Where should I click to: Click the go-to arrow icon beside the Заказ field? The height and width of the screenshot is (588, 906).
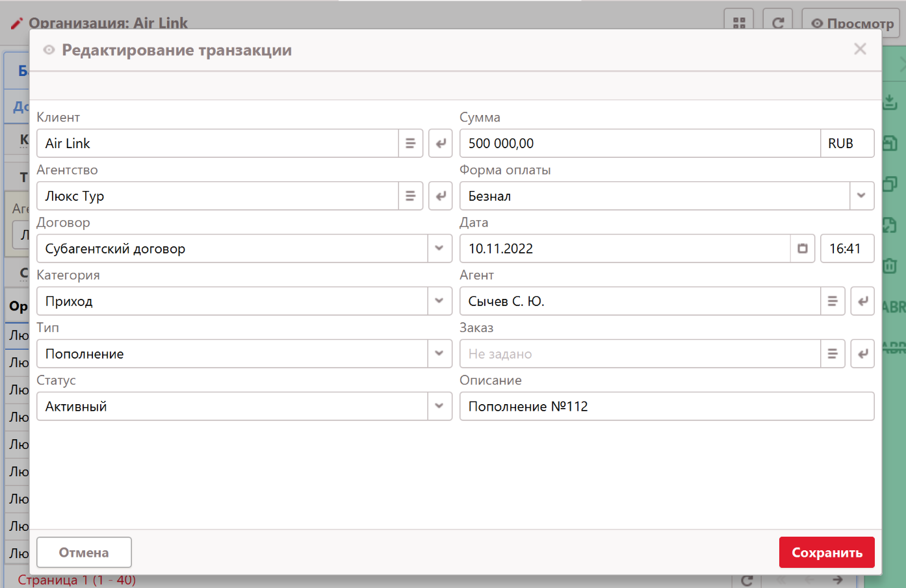tap(862, 354)
